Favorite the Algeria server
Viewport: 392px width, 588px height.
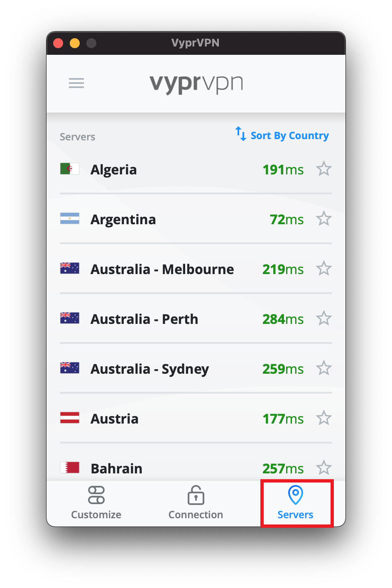click(x=324, y=169)
